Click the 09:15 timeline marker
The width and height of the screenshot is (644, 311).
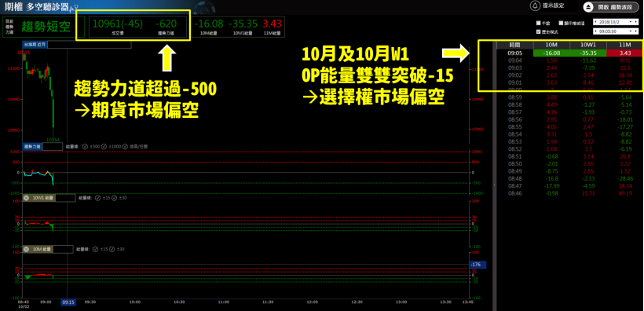68,302
